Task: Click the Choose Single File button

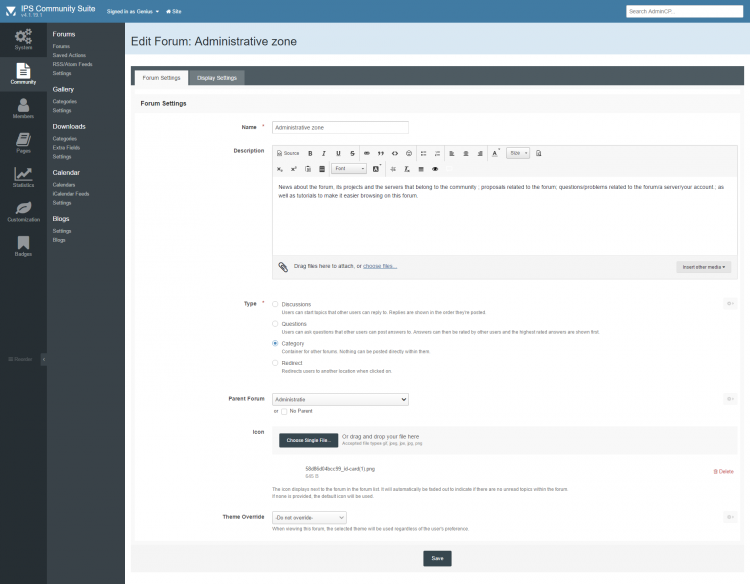Action: 308,440
